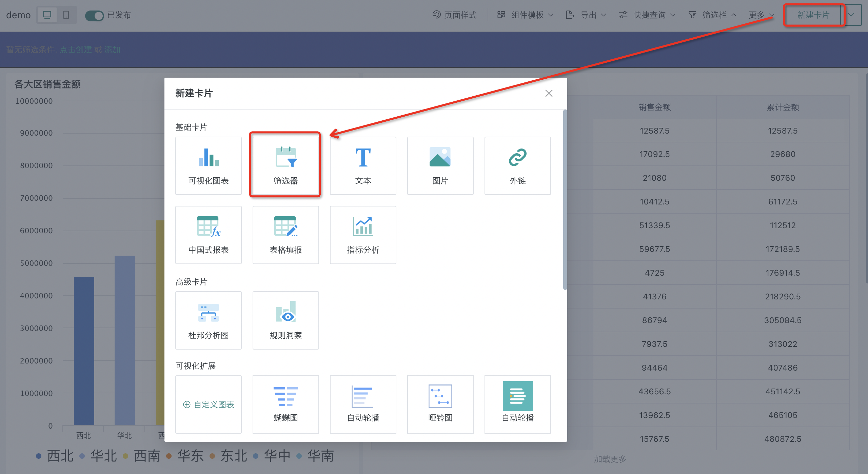Toggle the 华东 legend item
The width and height of the screenshot is (868, 474).
(185, 456)
